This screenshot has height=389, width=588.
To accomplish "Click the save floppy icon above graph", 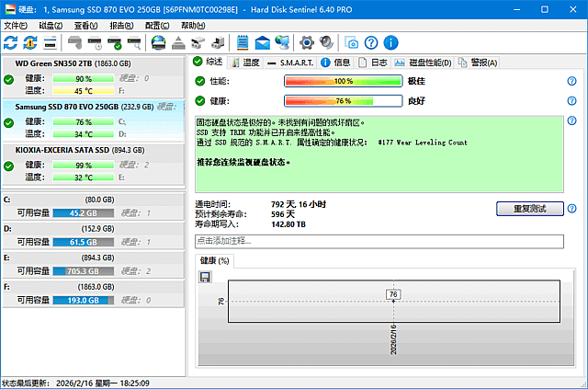I will [205, 276].
